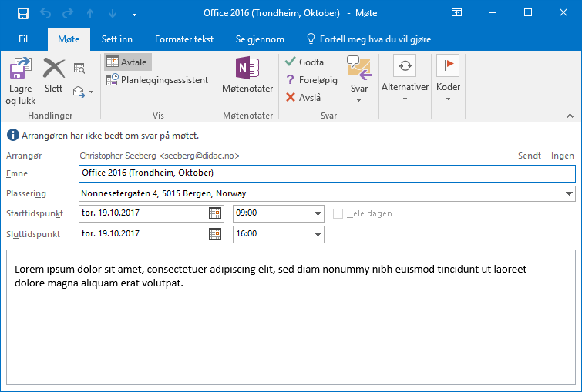Open the Alternativer dropdown
Screen dimensions: 582x392
pos(405,87)
